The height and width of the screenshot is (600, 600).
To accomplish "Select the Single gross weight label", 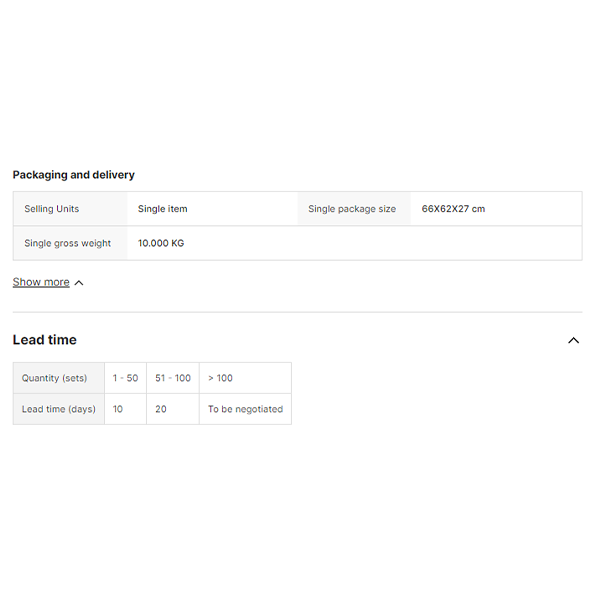I will 68,243.
